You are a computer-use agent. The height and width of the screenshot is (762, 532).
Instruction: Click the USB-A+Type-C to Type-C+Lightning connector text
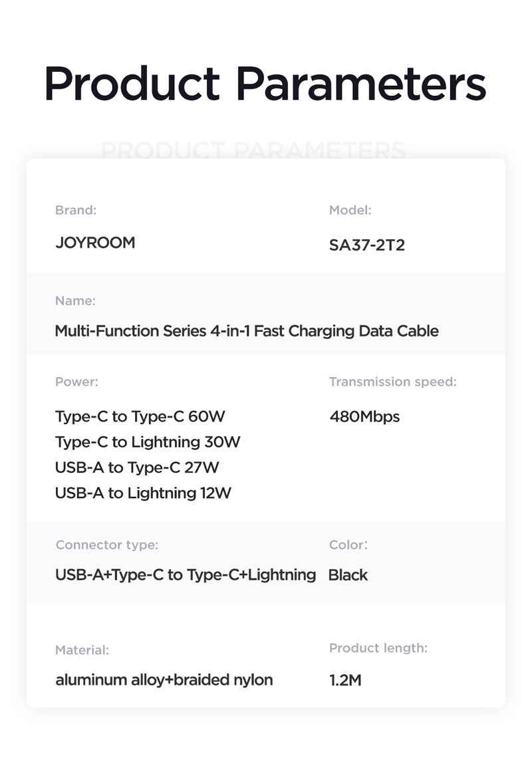(x=186, y=575)
